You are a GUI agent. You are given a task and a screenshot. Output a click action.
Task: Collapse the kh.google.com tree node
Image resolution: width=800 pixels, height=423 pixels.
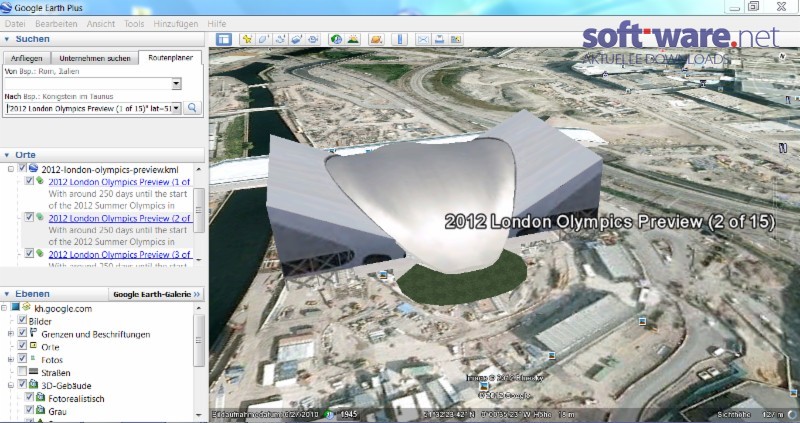click(x=4, y=308)
